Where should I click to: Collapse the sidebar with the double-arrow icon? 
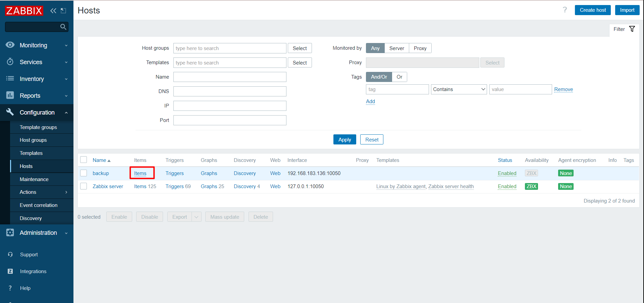pos(53,11)
